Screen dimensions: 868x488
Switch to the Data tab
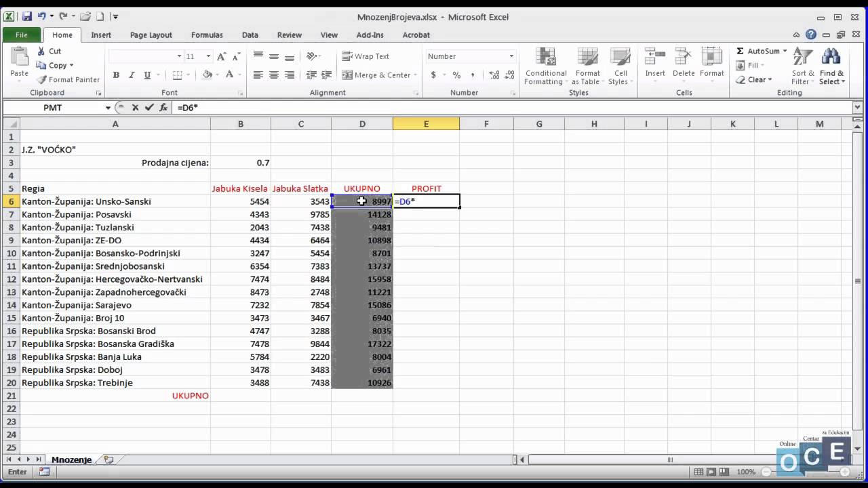[x=250, y=35]
